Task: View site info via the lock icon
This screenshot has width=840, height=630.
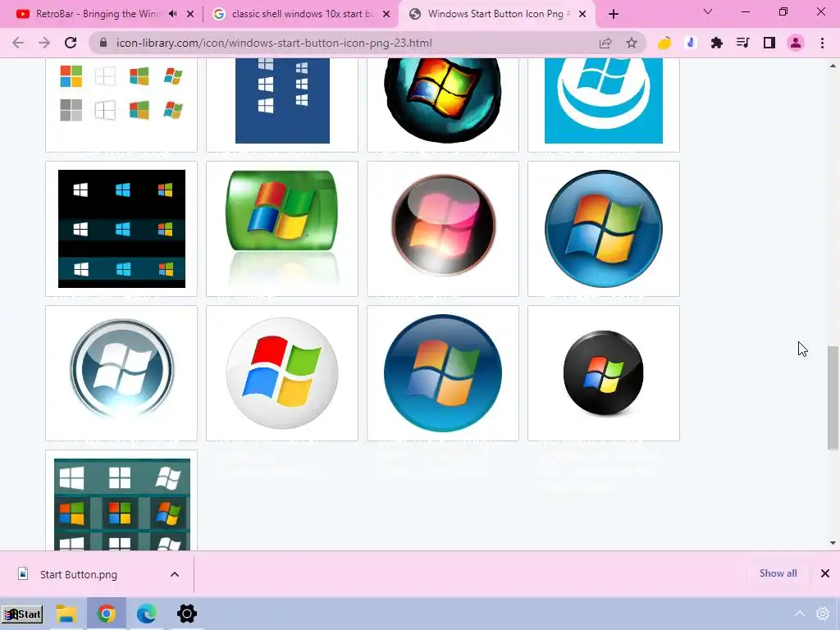Action: point(103,43)
